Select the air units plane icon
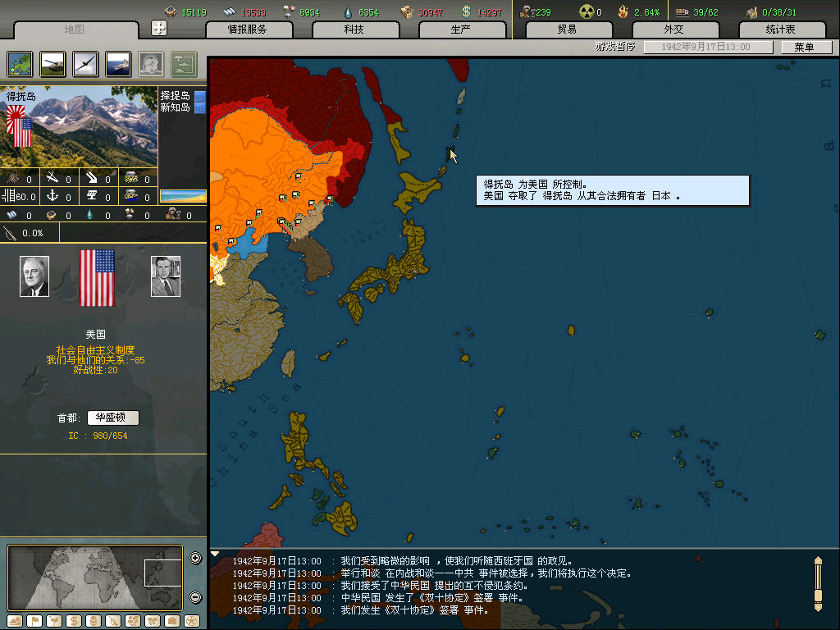The width and height of the screenshot is (840, 630). pyautogui.click(x=85, y=63)
